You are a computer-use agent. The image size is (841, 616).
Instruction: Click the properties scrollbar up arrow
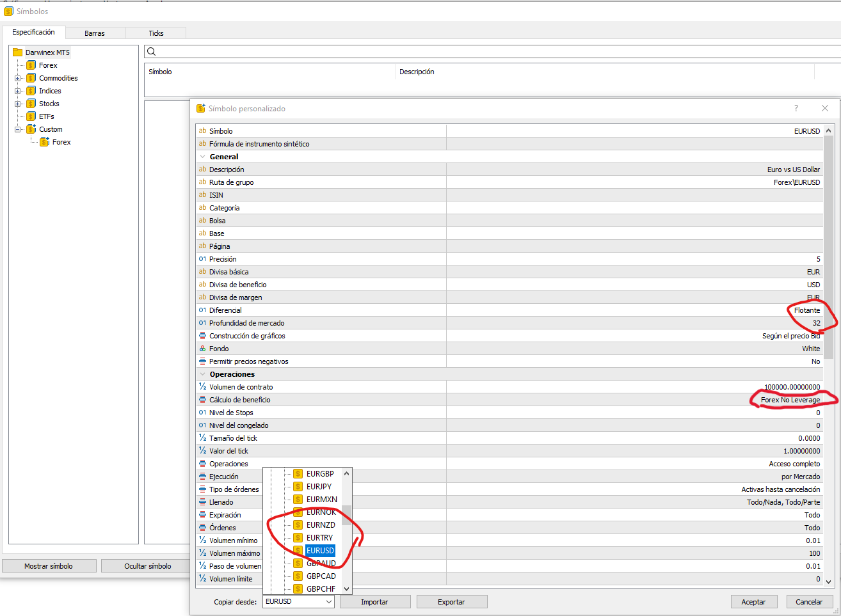tap(829, 130)
